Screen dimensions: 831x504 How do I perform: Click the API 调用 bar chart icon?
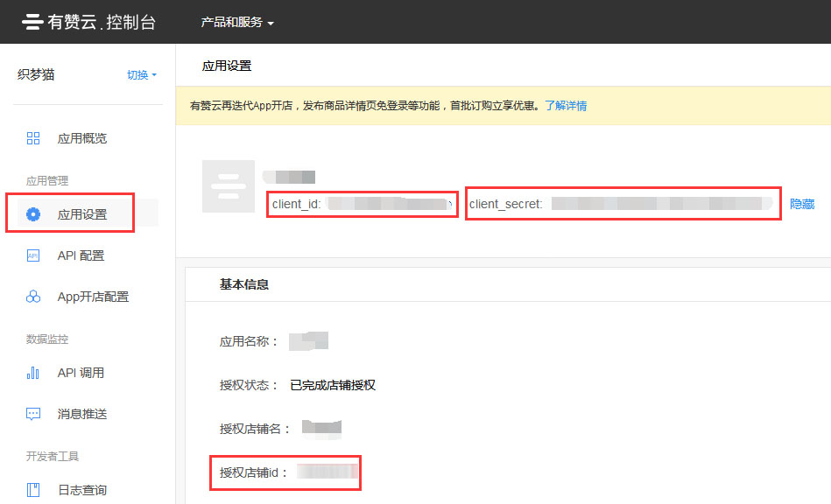click(33, 373)
